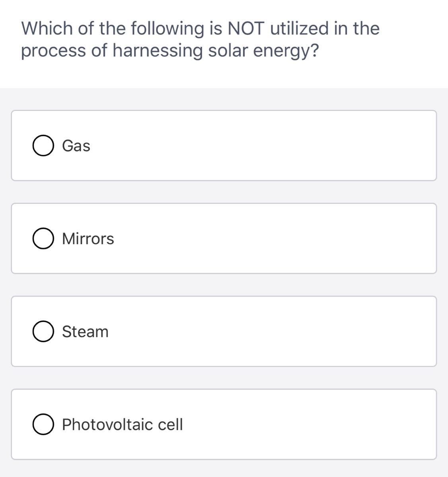Click the "Gas" answer label text
Viewport: 448px width, 477px height.
pyautogui.click(x=76, y=146)
